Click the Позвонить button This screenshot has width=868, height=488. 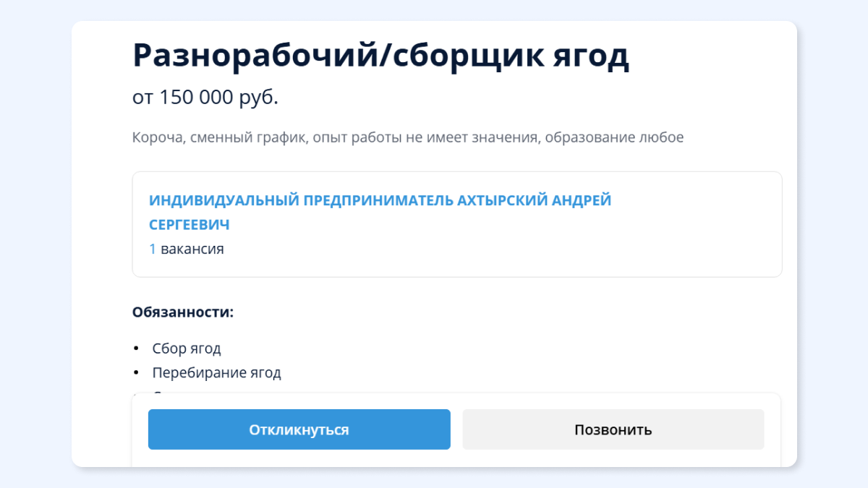[x=613, y=429]
